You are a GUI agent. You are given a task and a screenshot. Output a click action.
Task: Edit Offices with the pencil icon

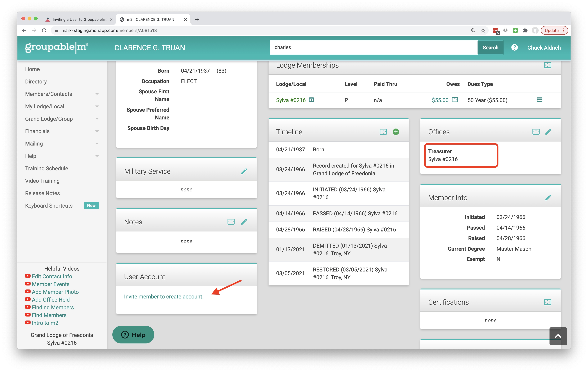tap(548, 132)
